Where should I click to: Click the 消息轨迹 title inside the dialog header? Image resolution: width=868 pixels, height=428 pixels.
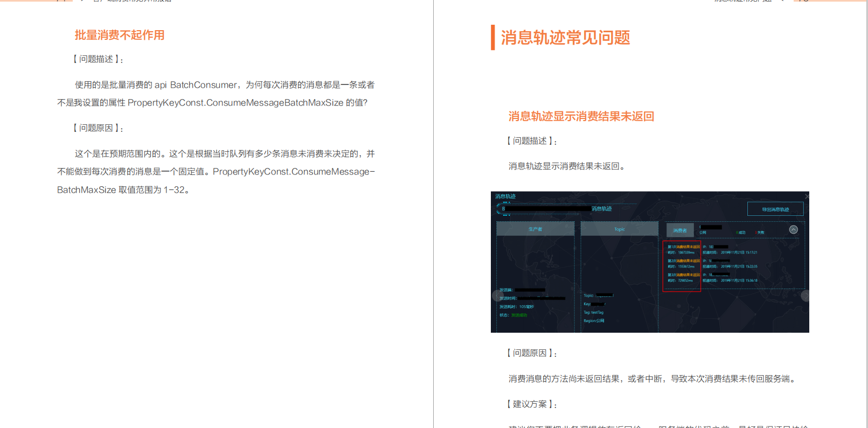505,197
